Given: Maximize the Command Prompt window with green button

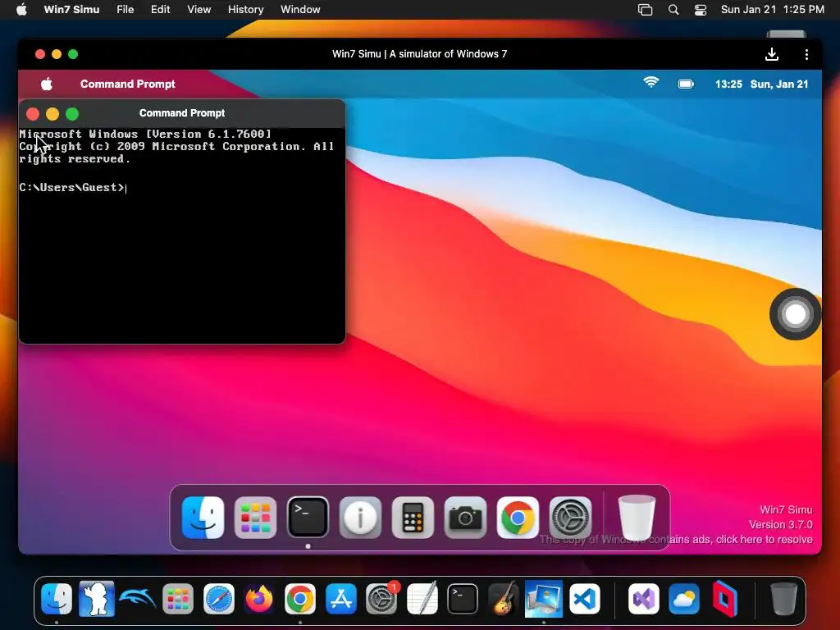Looking at the screenshot, I should point(72,113).
